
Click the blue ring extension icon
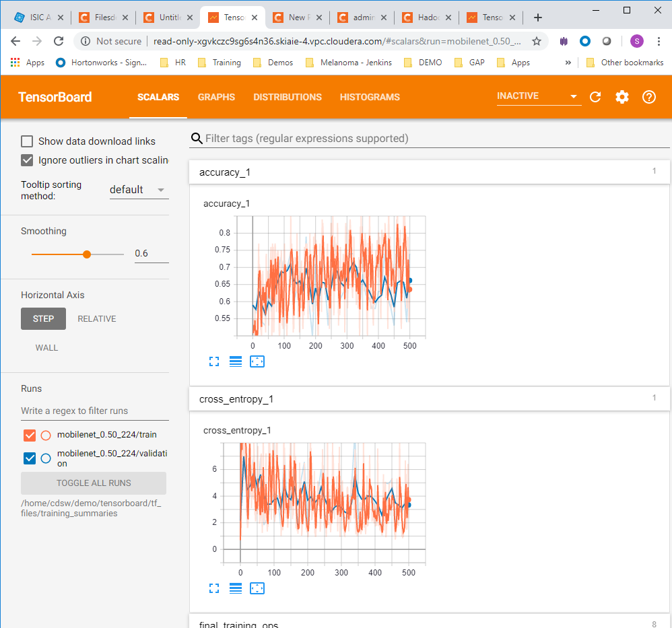point(585,41)
